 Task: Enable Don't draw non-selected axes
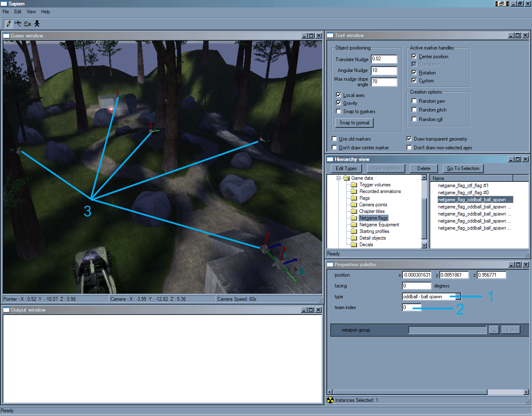(409, 147)
